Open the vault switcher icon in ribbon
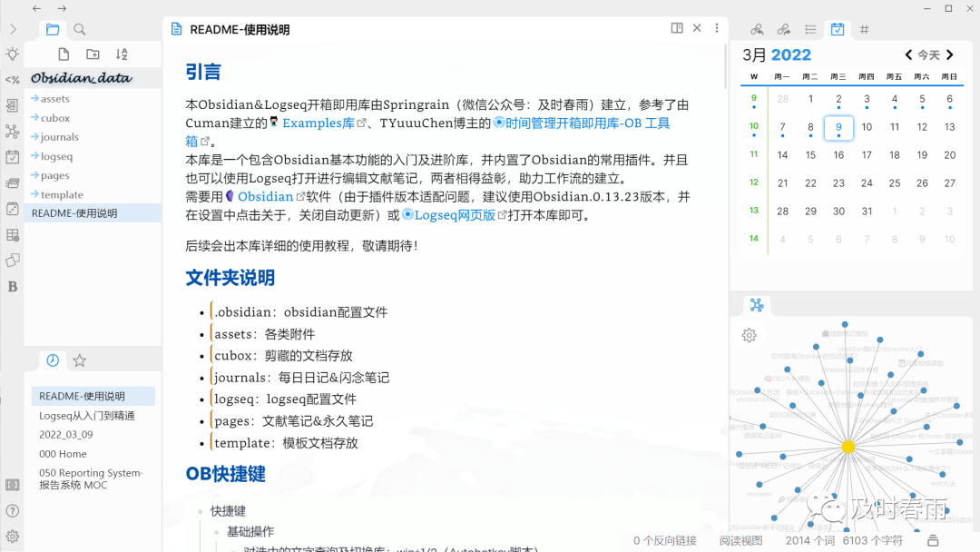Viewport: 980px width, 552px height. click(13, 485)
